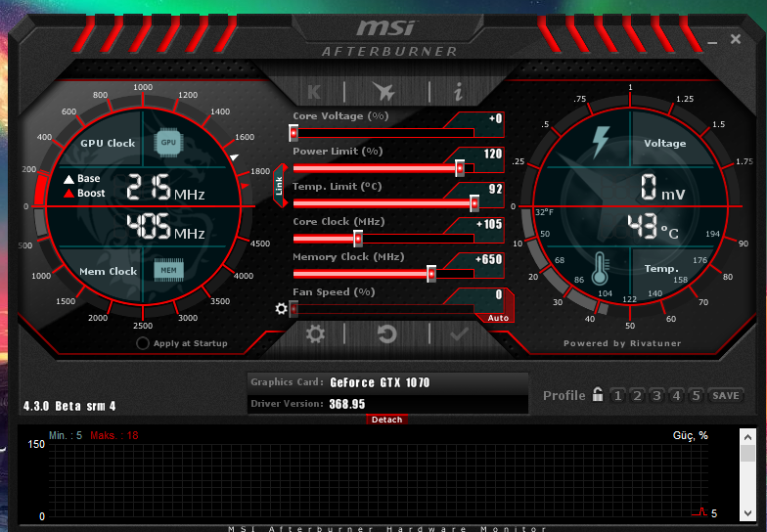
Task: Click the Memory Clock (MHz) label
Action: (x=348, y=257)
